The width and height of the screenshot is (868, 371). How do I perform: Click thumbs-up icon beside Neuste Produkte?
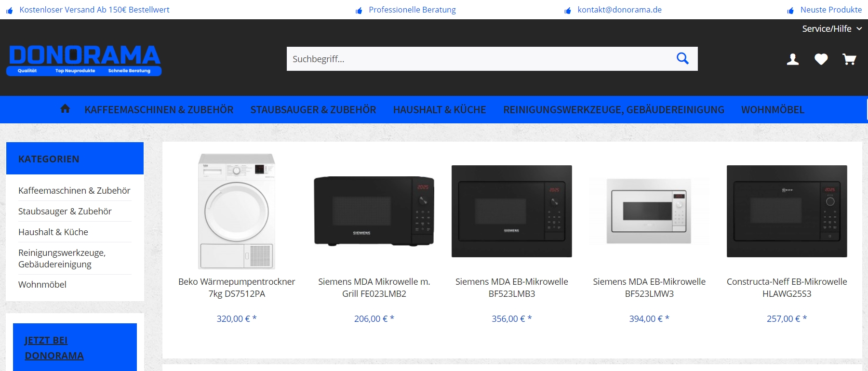(790, 11)
